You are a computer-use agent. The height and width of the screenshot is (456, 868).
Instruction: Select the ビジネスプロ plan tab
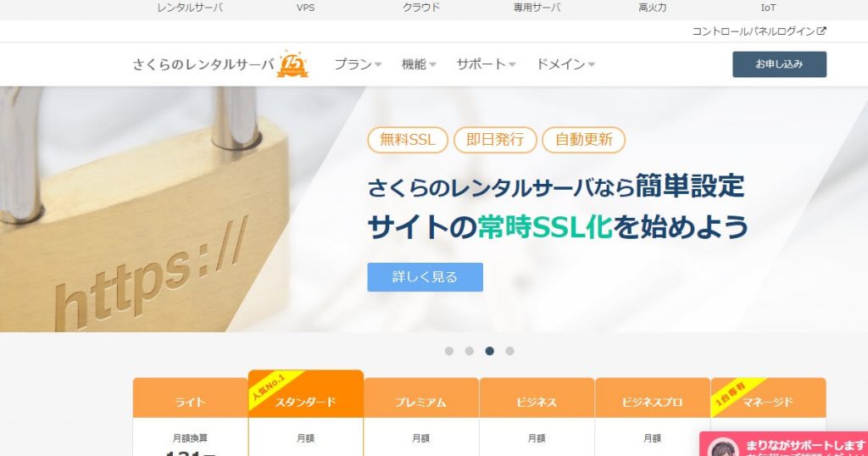pos(652,398)
